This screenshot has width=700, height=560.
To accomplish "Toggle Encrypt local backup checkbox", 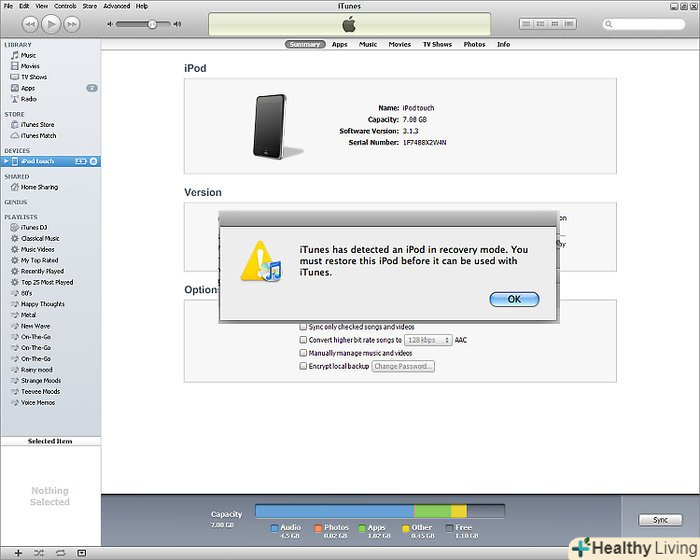I will coord(303,366).
